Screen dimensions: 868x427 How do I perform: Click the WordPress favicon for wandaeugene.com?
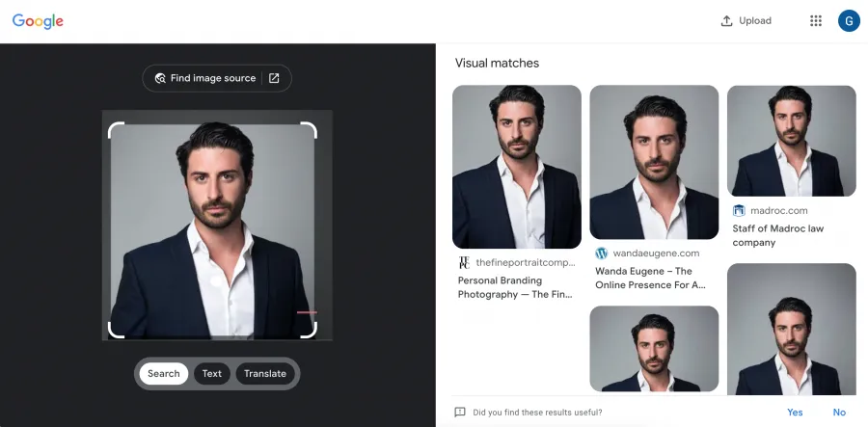pyautogui.click(x=601, y=254)
